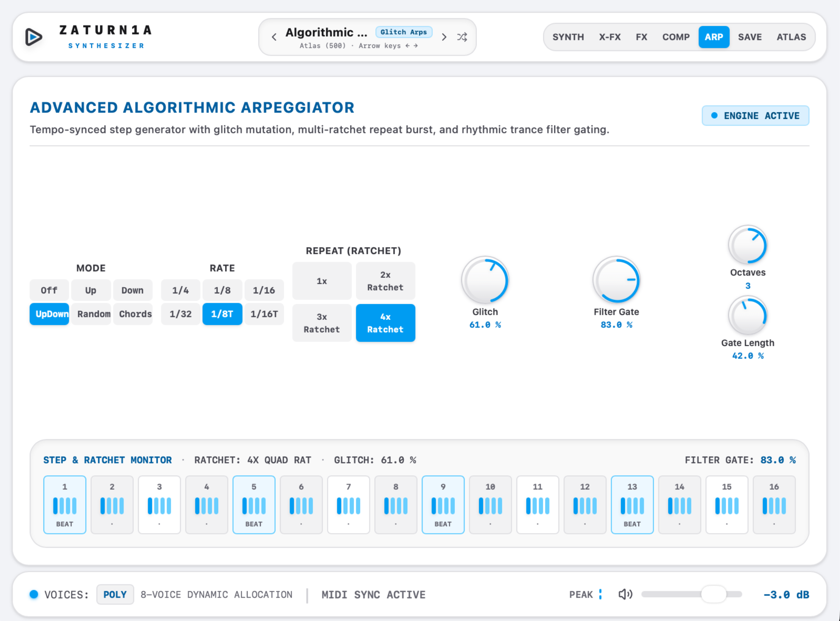Set arpeggiator mode to Up
Image resolution: width=840 pixels, height=621 pixels.
91,290
